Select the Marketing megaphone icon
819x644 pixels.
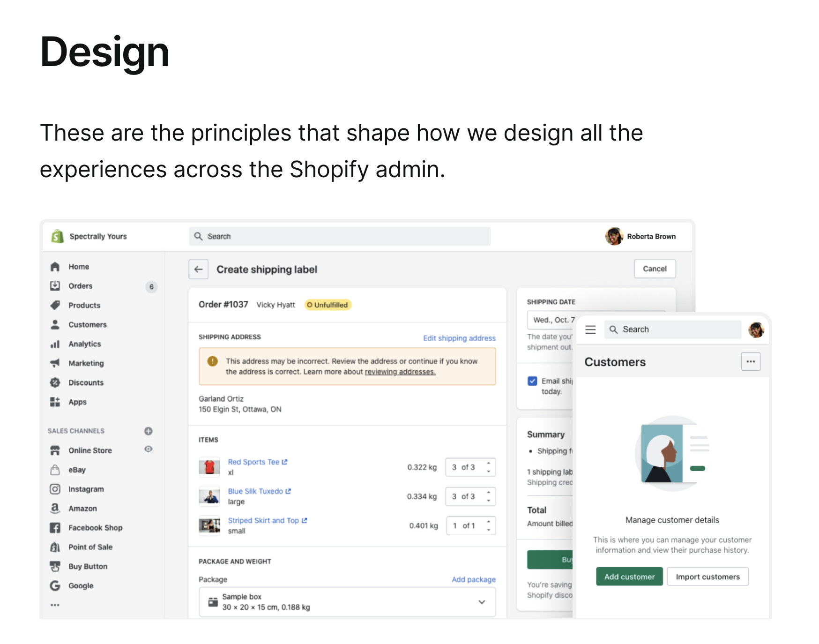55,363
